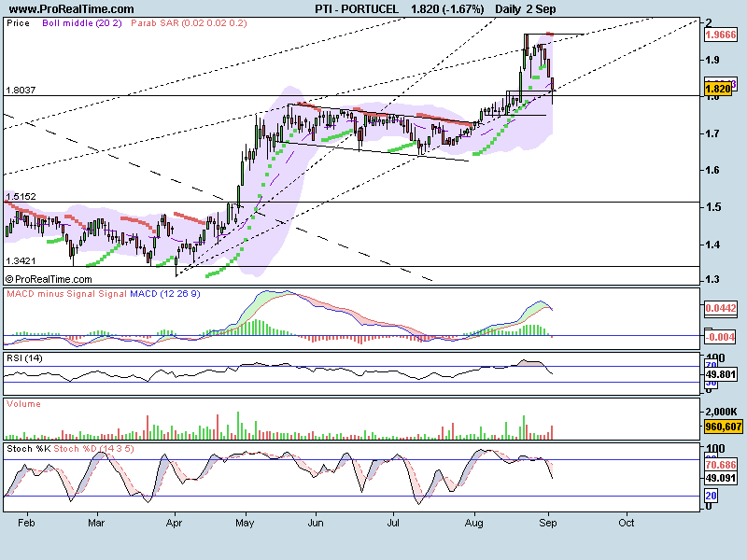Click the 1.6 price axis tick label
This screenshot has height=560, width=747.
point(712,170)
